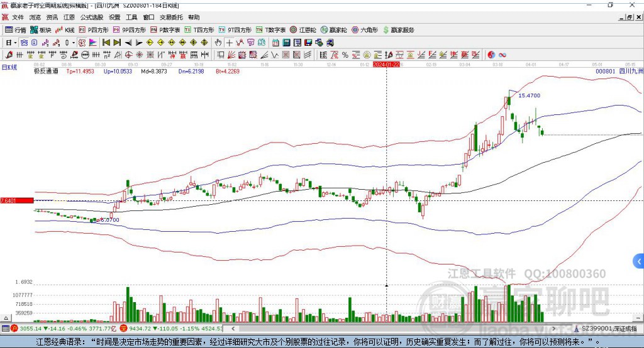
Task: Click horizontal scrollbar left arrow
Action: [233, 329]
